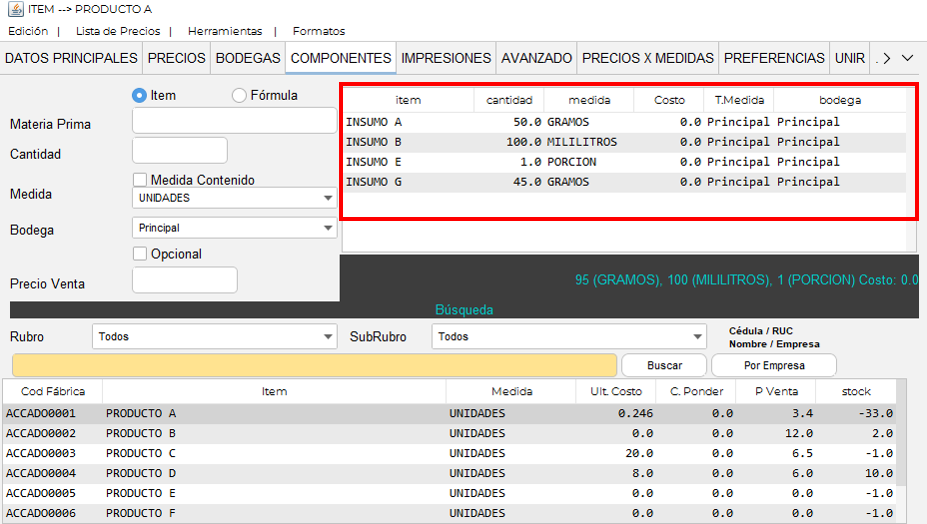Expand hidden tabs with the chevron arrow
This screenshot has height=524, width=927.
tap(907, 59)
